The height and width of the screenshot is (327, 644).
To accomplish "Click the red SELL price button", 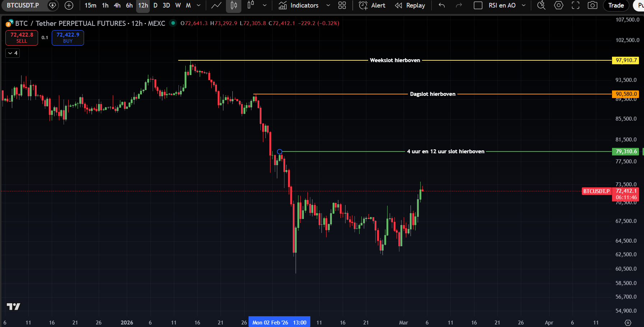I will [22, 38].
